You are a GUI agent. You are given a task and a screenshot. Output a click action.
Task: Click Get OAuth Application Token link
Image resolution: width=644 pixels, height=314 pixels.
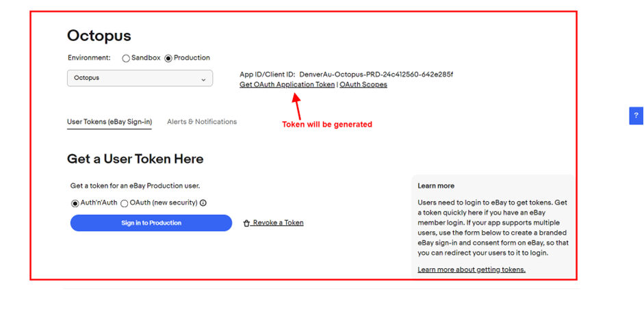(287, 85)
